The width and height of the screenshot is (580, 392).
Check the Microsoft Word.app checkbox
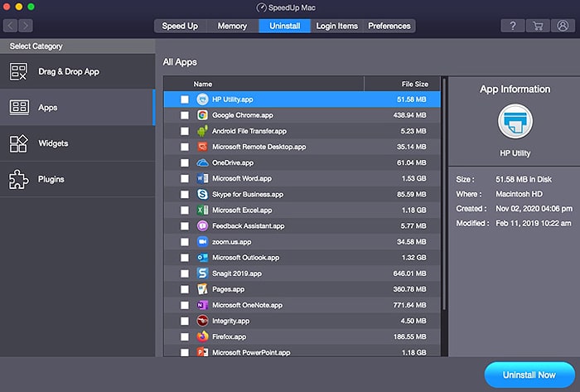click(x=185, y=179)
